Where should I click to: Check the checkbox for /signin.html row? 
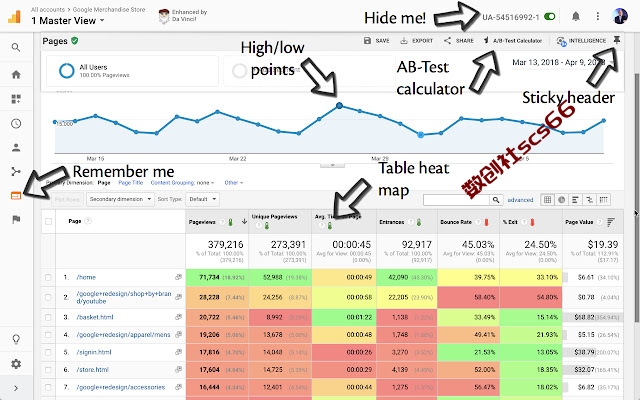(x=48, y=352)
